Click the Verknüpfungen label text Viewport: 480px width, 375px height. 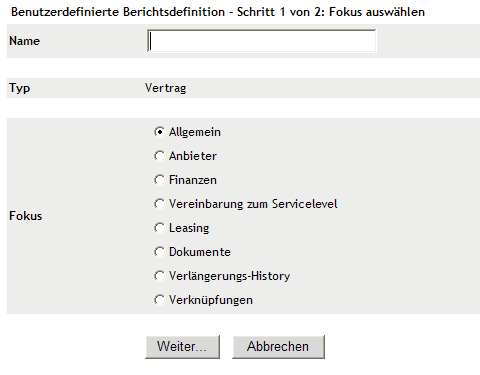pos(211,300)
